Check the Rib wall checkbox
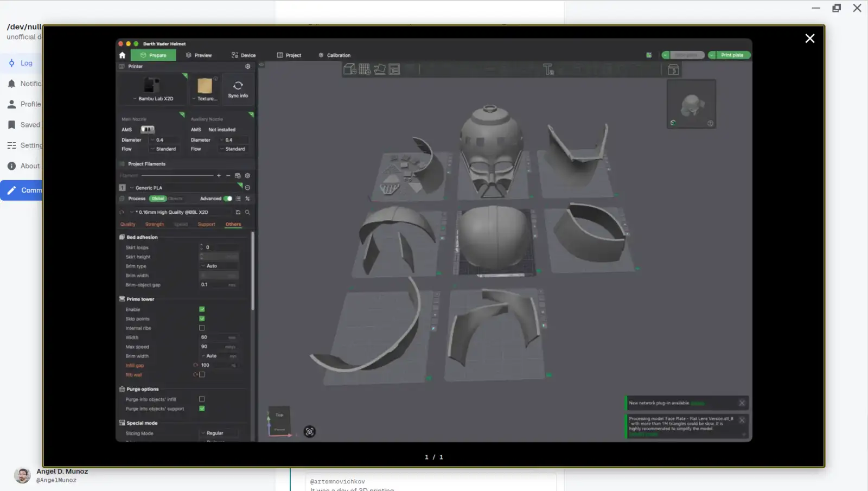The height and width of the screenshot is (491, 868). tap(202, 374)
